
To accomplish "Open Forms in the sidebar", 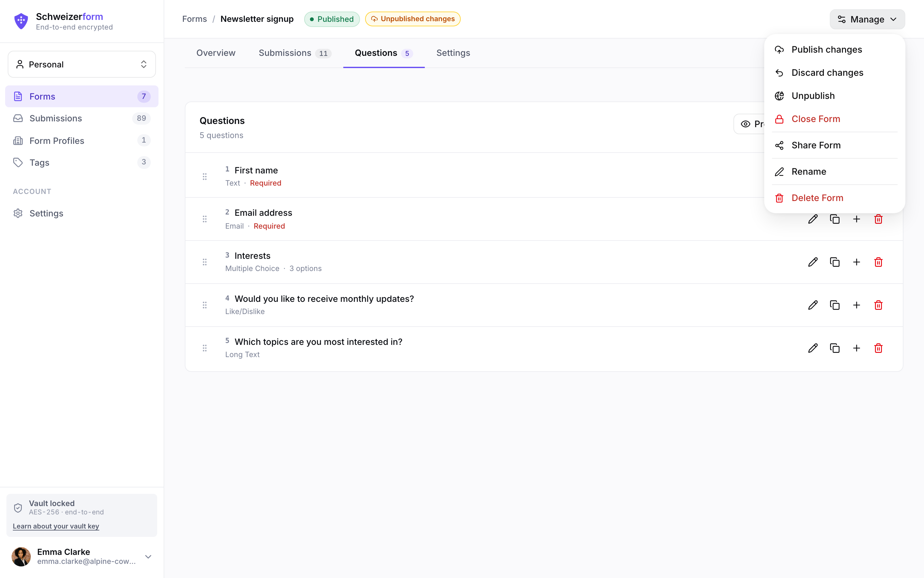I will tap(82, 96).
